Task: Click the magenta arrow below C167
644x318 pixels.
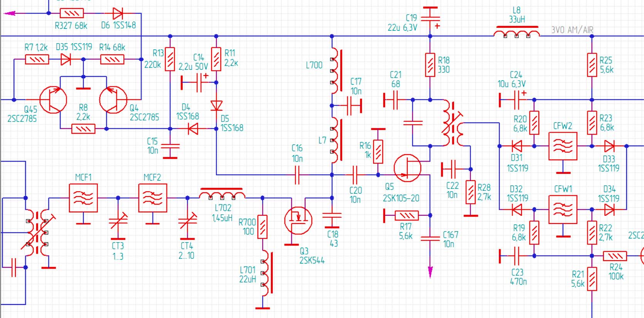Action: 430,272
